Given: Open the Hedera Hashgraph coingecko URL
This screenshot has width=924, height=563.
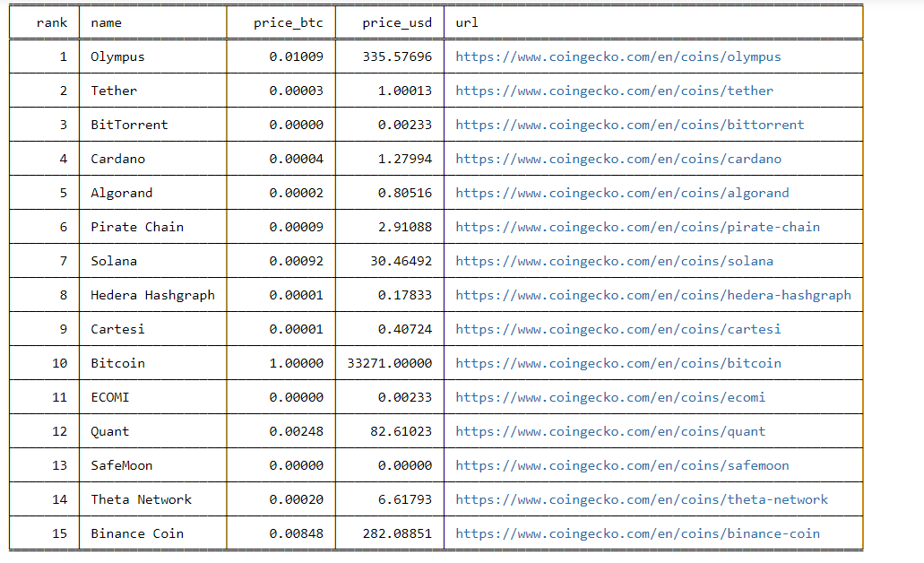Looking at the screenshot, I should click(x=653, y=295).
